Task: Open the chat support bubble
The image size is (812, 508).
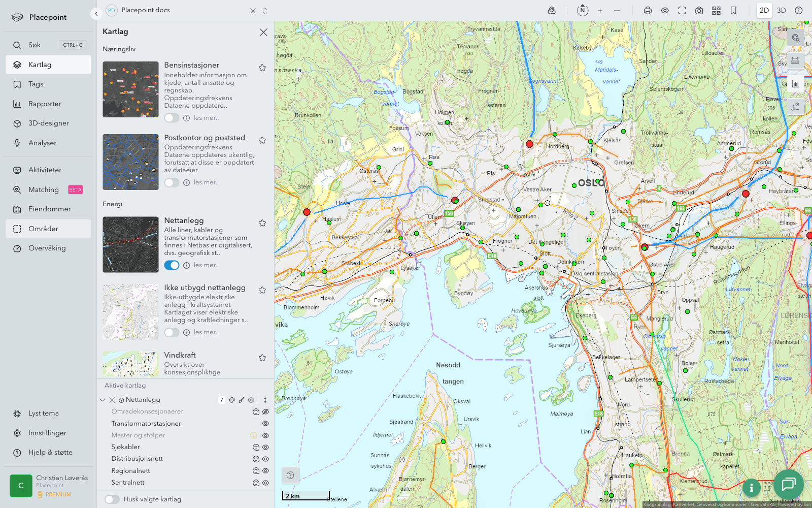Action: pos(788,485)
